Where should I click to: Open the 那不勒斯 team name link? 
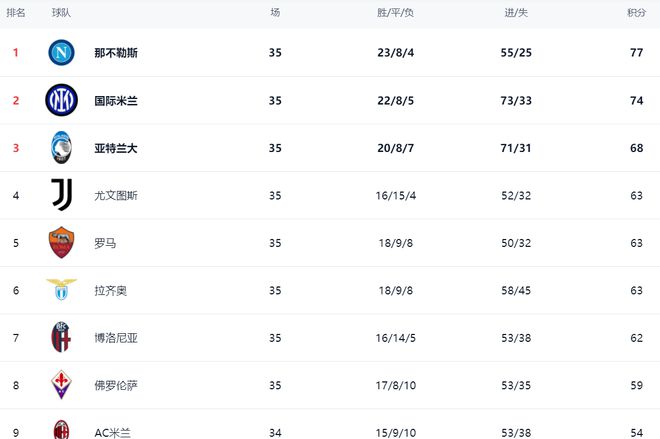pyautogui.click(x=115, y=53)
